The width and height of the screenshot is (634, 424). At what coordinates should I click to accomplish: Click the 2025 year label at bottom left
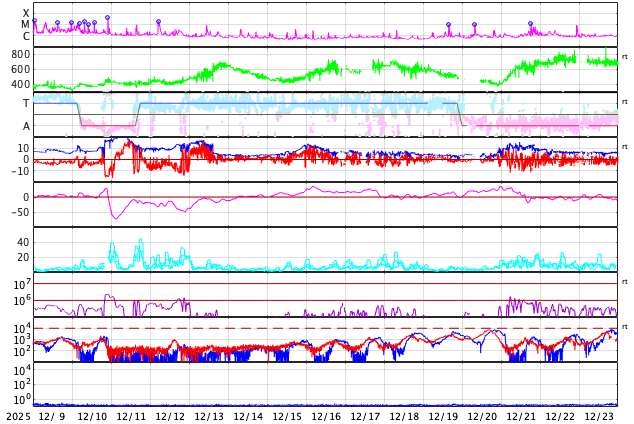point(19,416)
